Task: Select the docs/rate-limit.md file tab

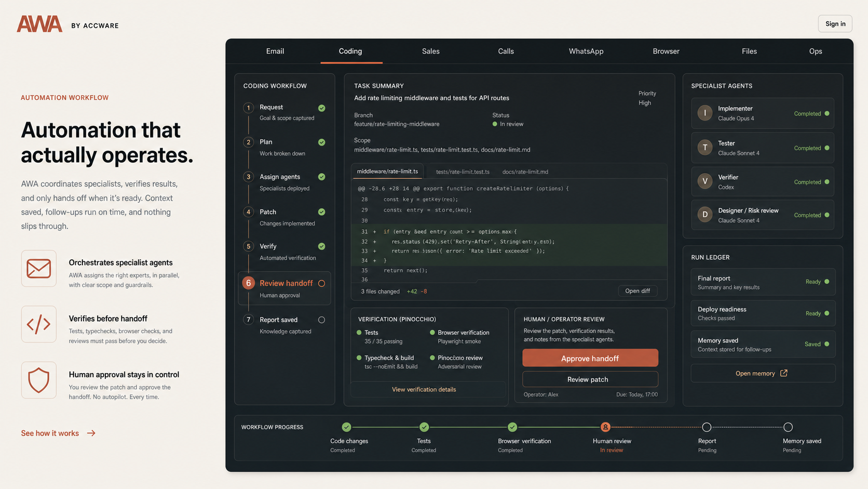Action: click(525, 172)
